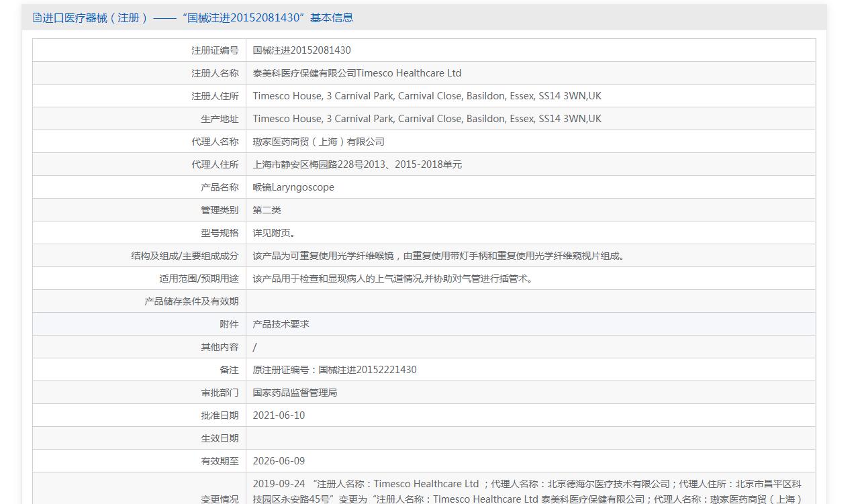Select the header title ending in 基本信息
This screenshot has height=504, width=860.
point(198,18)
